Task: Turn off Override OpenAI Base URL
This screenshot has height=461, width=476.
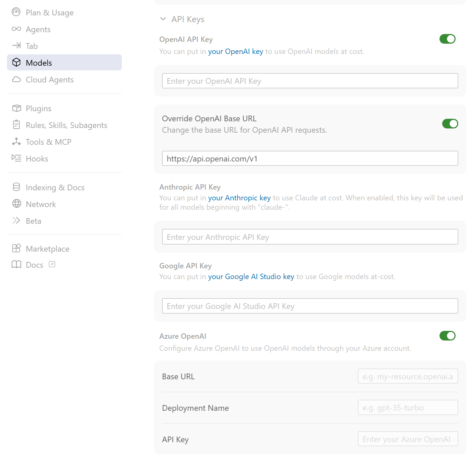Action: [x=450, y=124]
